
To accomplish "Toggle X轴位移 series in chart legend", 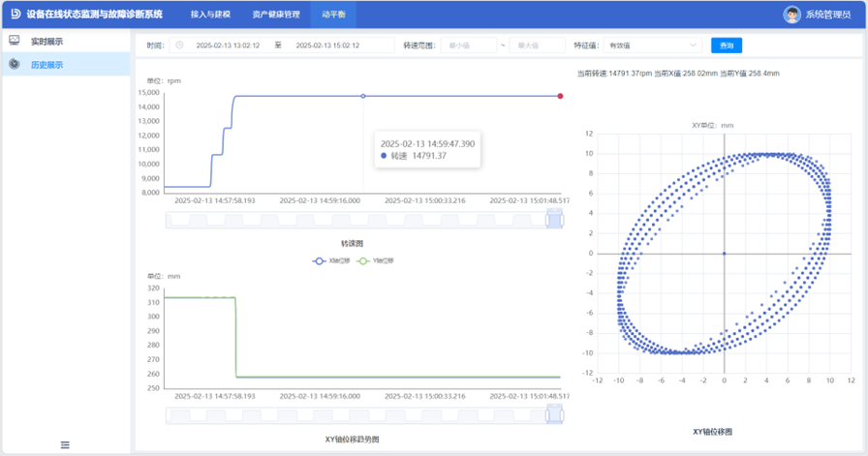I will [325, 261].
